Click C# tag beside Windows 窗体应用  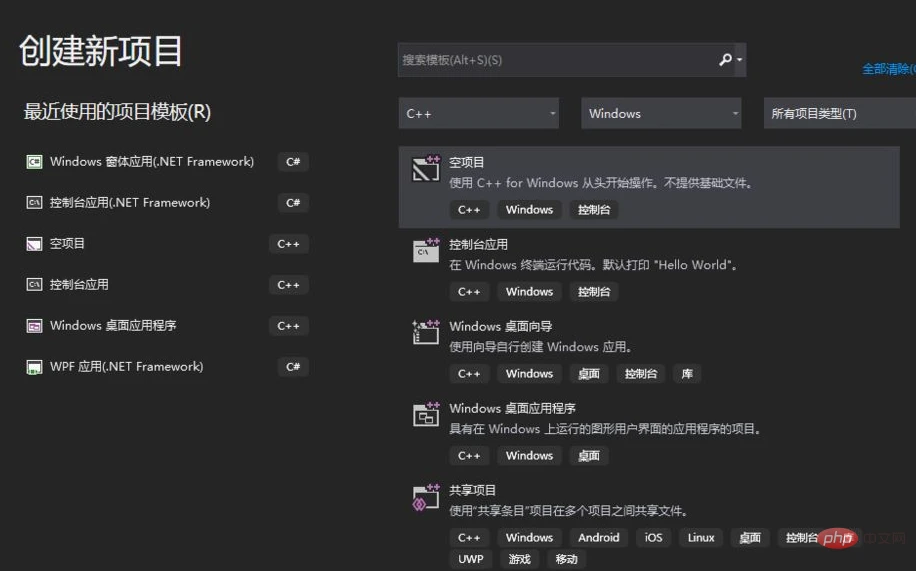(293, 162)
